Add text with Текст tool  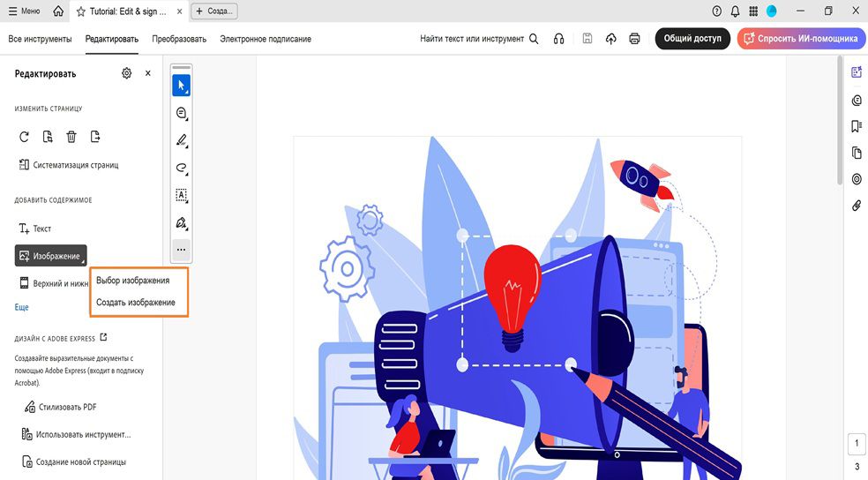click(35, 229)
